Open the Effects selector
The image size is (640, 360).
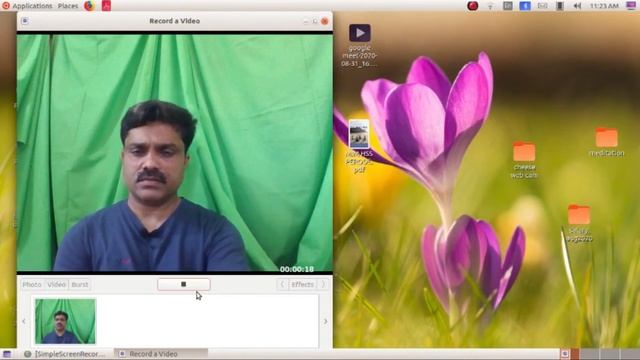pyautogui.click(x=302, y=284)
